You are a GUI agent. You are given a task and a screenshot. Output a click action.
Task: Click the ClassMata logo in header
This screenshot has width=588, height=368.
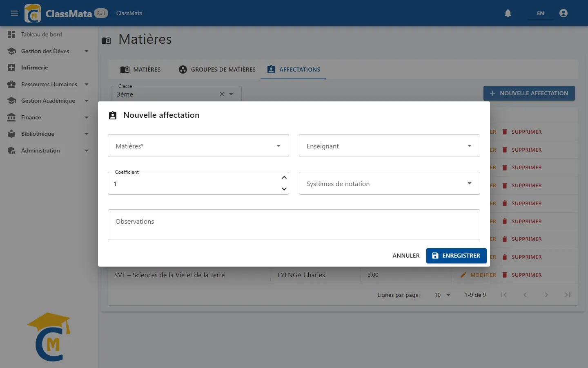(x=33, y=13)
